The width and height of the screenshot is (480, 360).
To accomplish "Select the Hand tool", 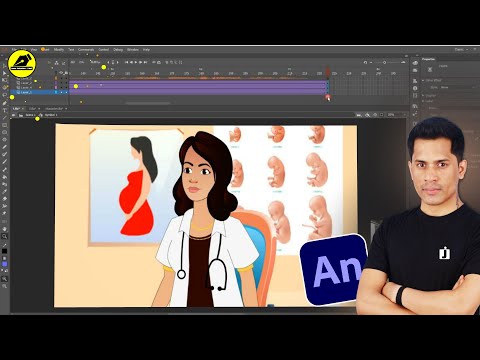I will pyautogui.click(x=4, y=229).
